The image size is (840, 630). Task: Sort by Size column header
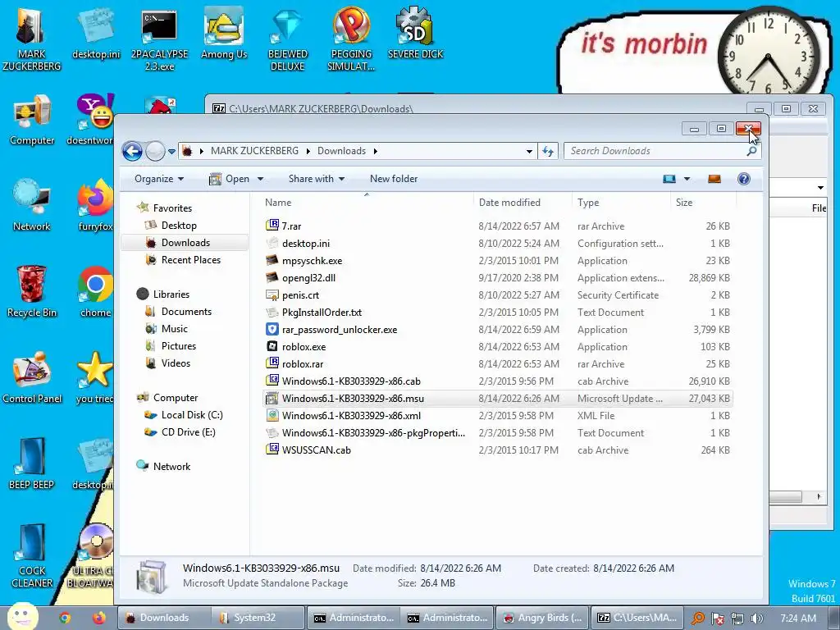pos(703,203)
